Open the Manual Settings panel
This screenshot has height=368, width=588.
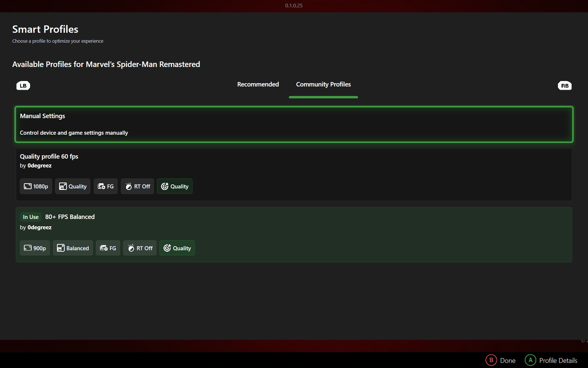pos(294,124)
